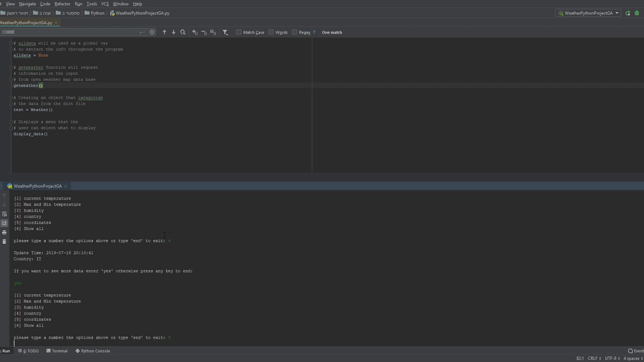Open the Python Console tool window
Screen dimensions: 644x362
(x=93, y=351)
